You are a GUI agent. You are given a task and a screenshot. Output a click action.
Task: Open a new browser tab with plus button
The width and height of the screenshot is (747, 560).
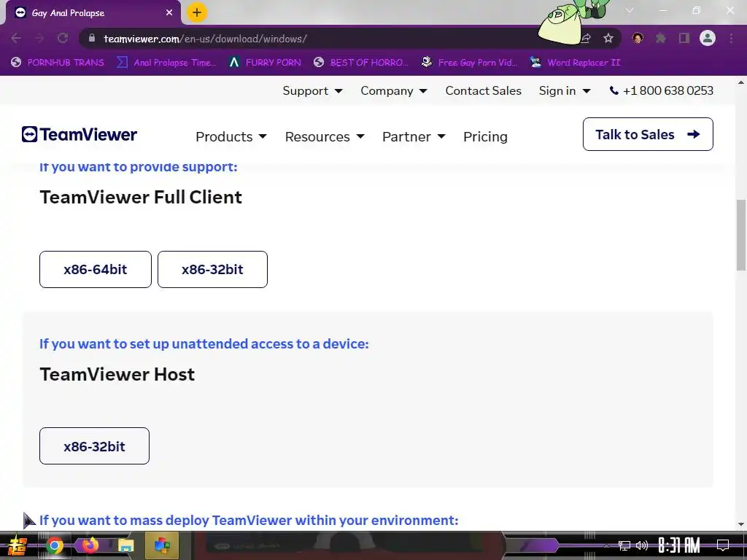click(197, 12)
